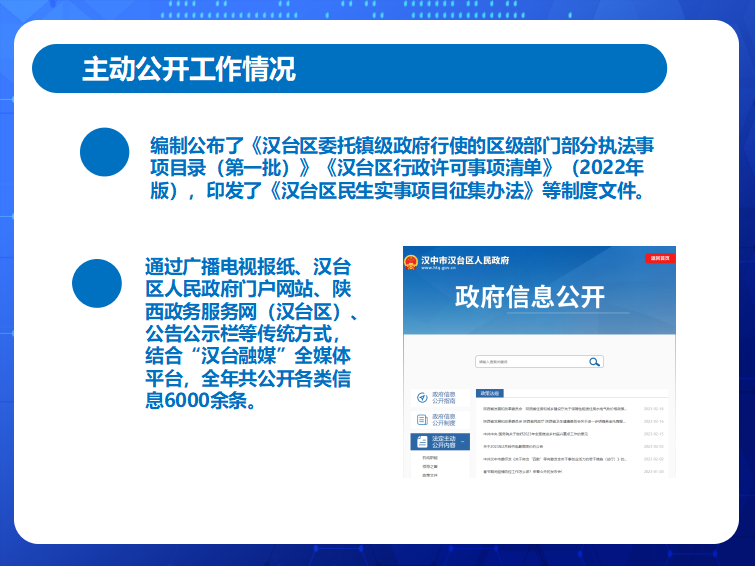This screenshot has height=566, width=755.
Task: Click the file icon beside 法定主动公开内容
Action: (422, 442)
